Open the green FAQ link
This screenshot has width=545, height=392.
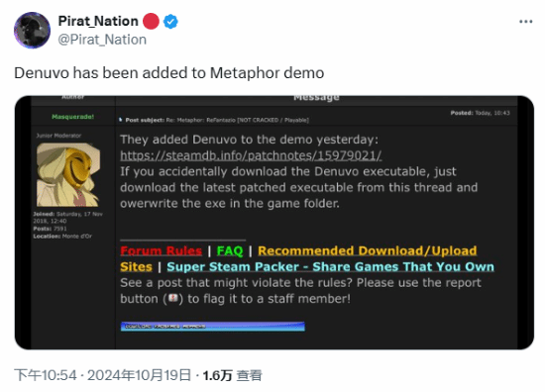(x=230, y=250)
